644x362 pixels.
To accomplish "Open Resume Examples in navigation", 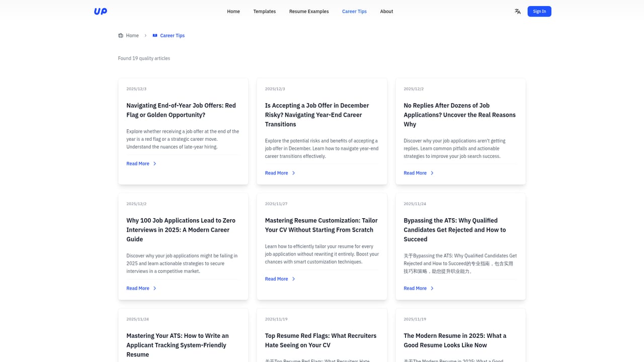I will pos(309,12).
